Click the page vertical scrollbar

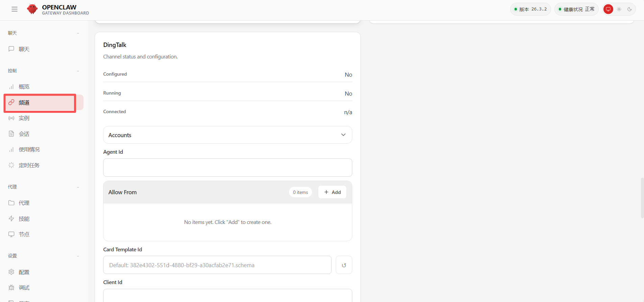point(642,198)
